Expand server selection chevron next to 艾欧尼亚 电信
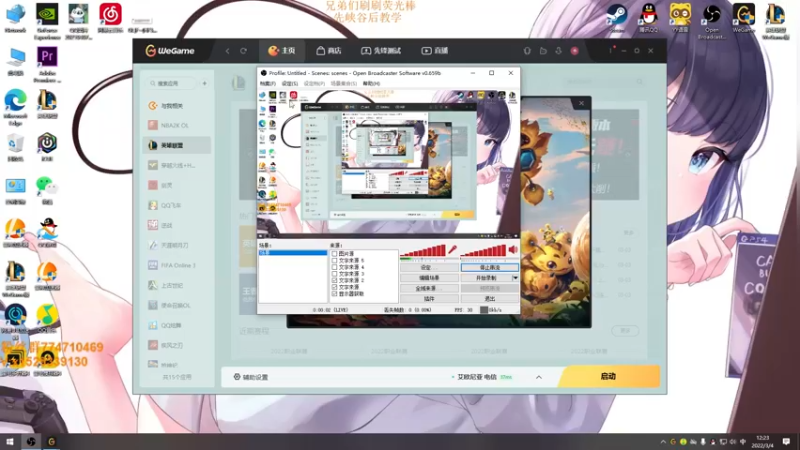The width and height of the screenshot is (800, 450). [539, 377]
